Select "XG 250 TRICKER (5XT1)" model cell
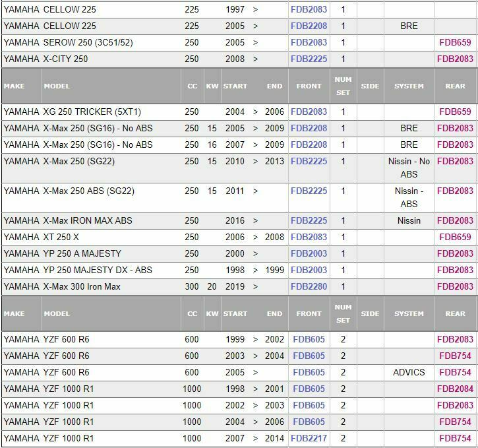This screenshot has width=478, height=448. [92, 112]
